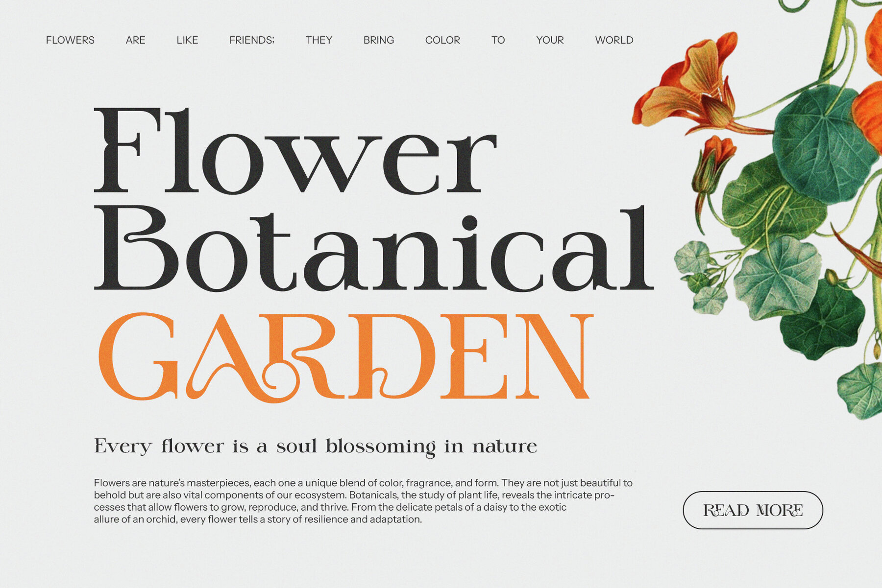The image size is (882, 588).
Task: Click the paragraph about nature's masterpieces
Action: (x=363, y=501)
